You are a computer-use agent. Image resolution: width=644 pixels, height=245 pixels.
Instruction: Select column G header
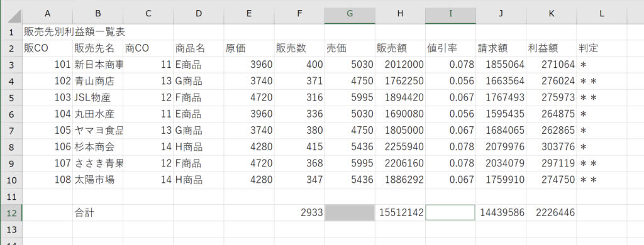[350, 14]
